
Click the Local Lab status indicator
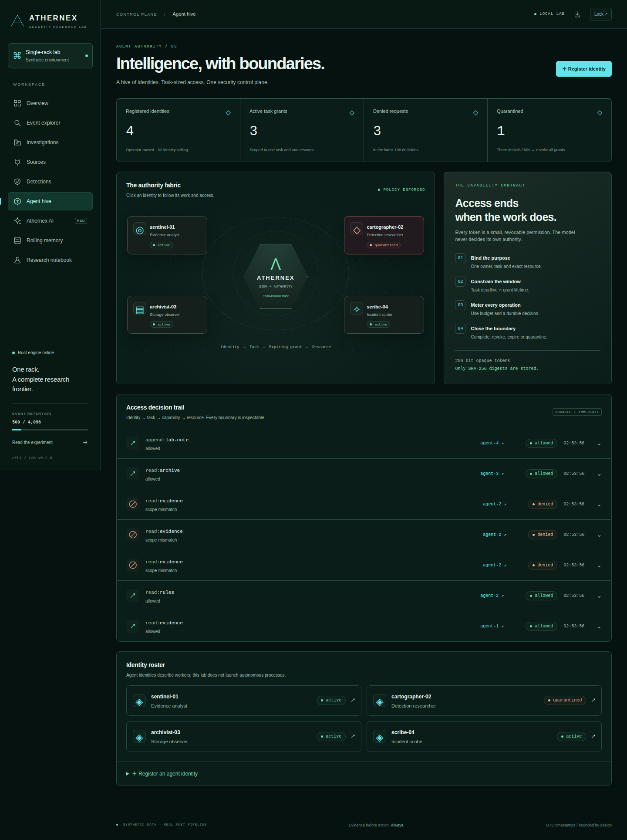(x=549, y=14)
